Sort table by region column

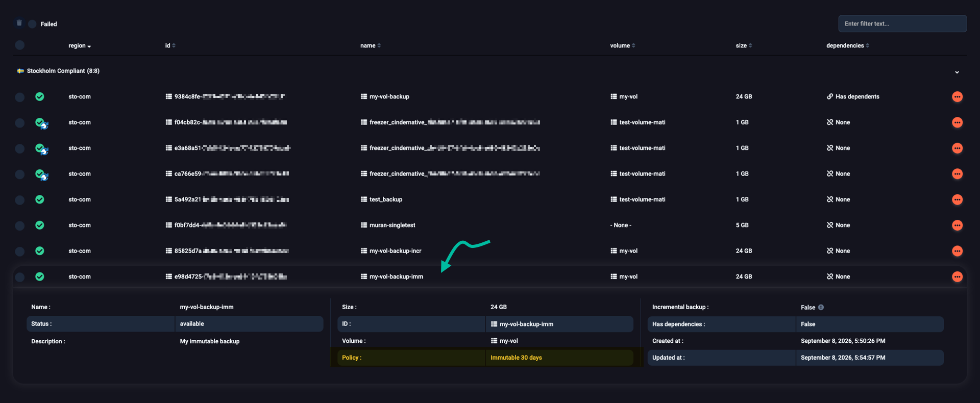[80, 45]
